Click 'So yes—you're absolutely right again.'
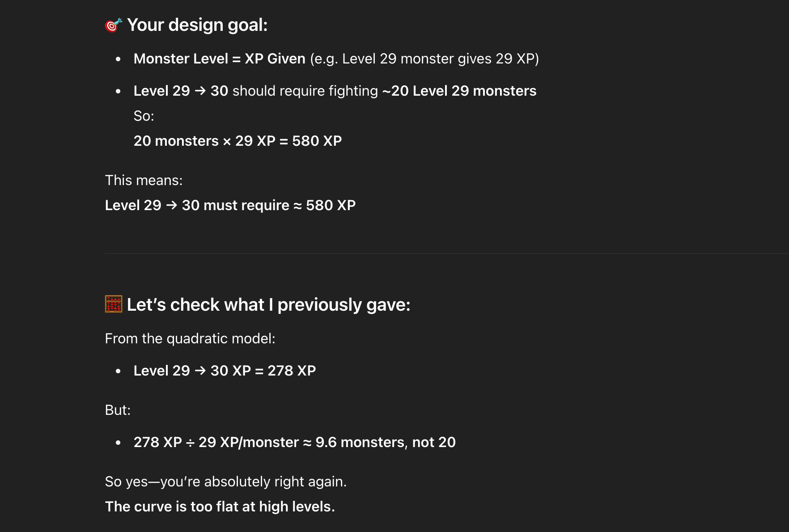789x532 pixels. coord(226,481)
